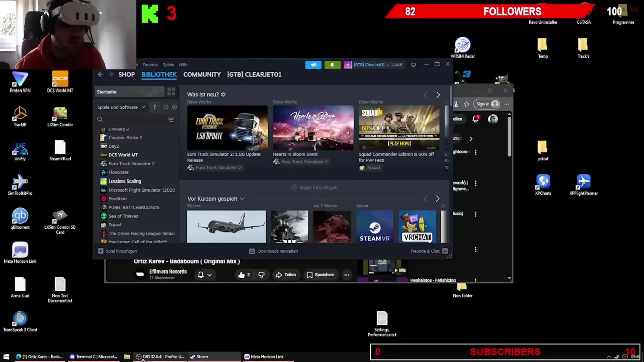Open BIBLIOTHEK tab in Steam
This screenshot has height=362, width=644.
[159, 74]
